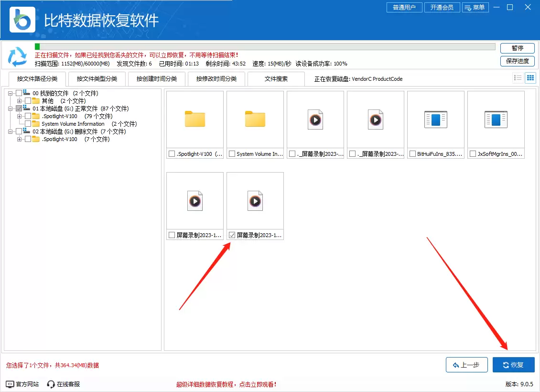540x392 pixels.
Task: Select 其他 (2 个文件) tree row
Action: tap(64, 100)
